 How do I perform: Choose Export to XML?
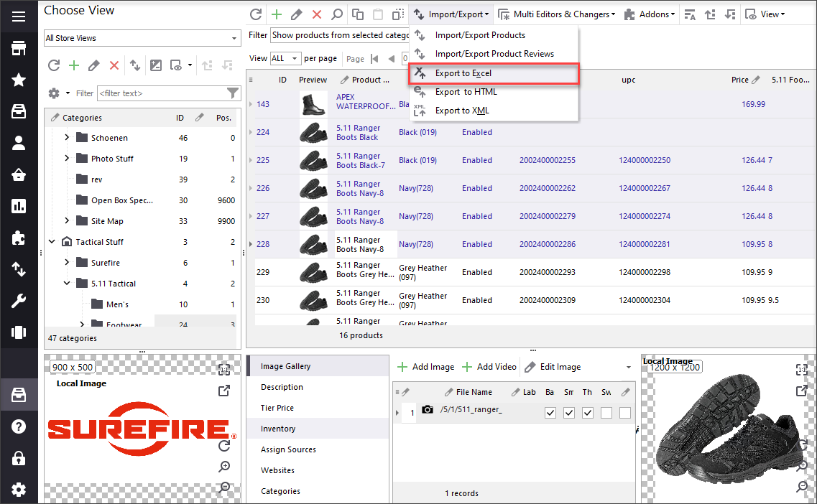coord(494,111)
